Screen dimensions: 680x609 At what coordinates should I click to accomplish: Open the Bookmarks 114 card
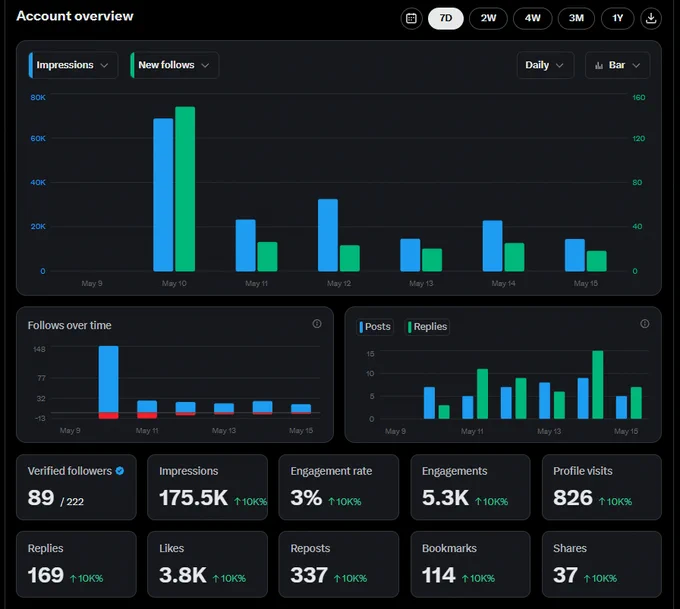click(471, 564)
